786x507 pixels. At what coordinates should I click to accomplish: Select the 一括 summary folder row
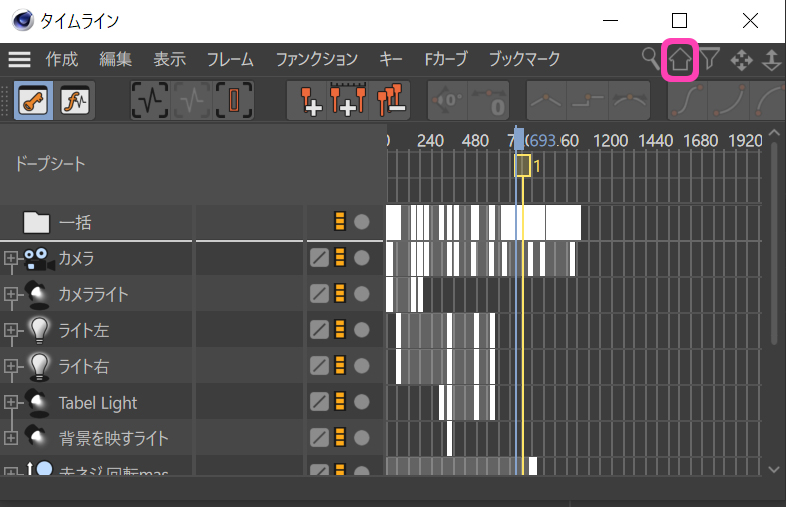pos(75,222)
